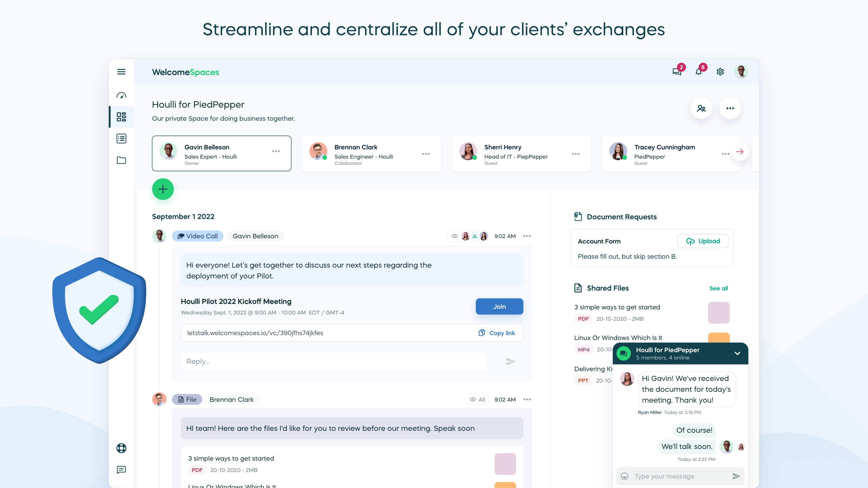Collapse the Houlli for PiedPepper chat widget
The height and width of the screenshot is (488, 868).
coord(737,354)
